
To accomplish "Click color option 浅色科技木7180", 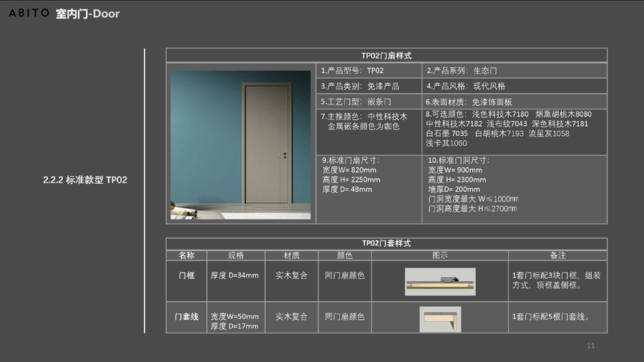I will pyautogui.click(x=500, y=114).
